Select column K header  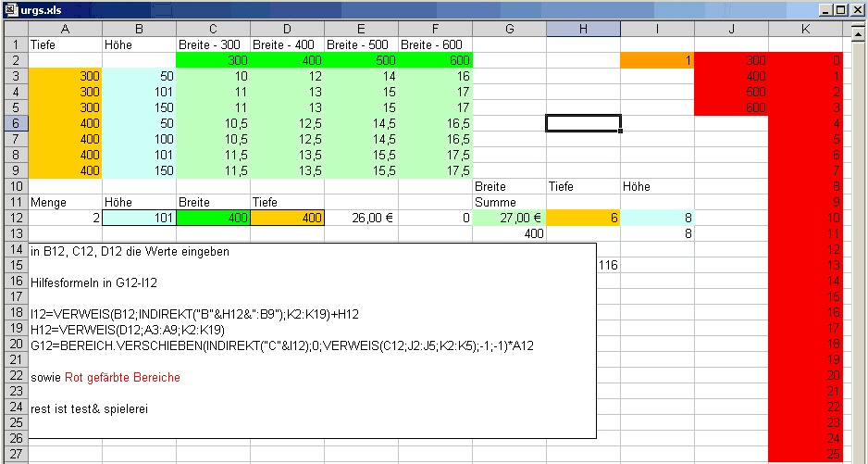pyautogui.click(x=805, y=29)
